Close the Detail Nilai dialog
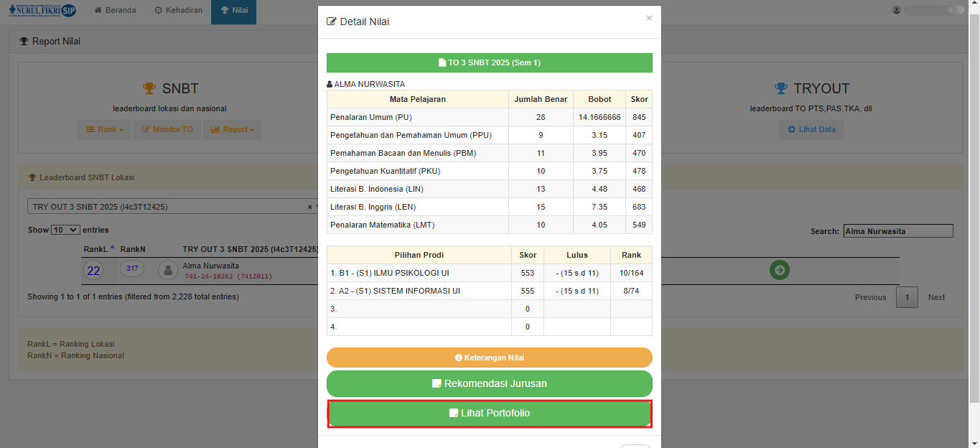 (x=649, y=18)
